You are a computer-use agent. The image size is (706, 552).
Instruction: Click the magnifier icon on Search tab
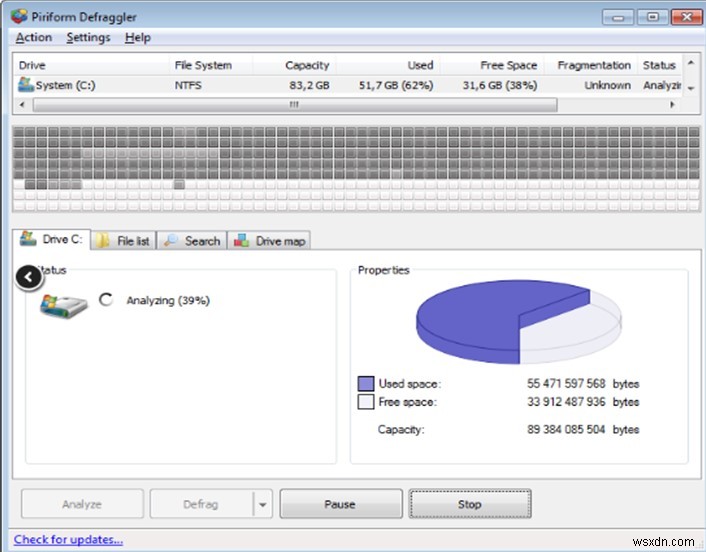(x=171, y=240)
